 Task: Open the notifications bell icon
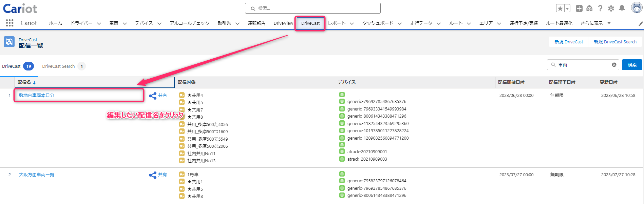click(x=622, y=8)
